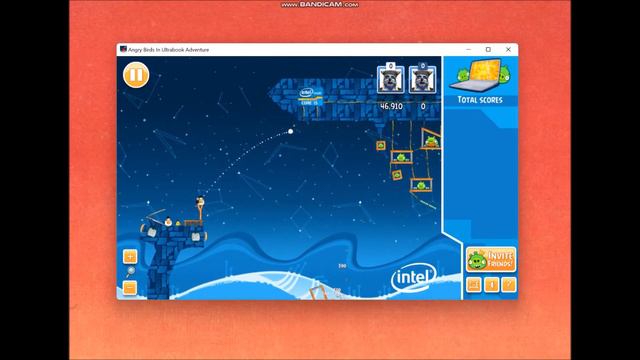Click the pig in the middle wooden box

point(401,158)
